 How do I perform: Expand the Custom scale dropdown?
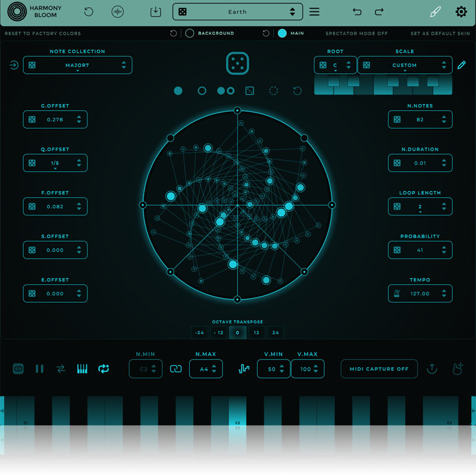[405, 65]
